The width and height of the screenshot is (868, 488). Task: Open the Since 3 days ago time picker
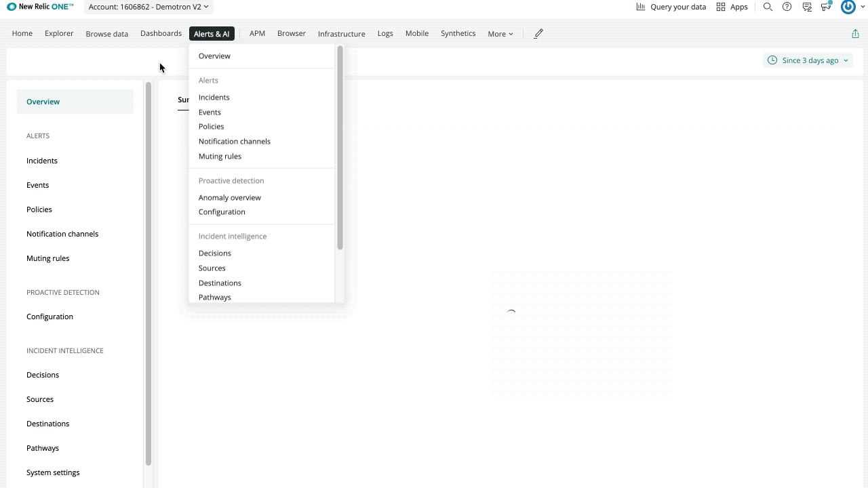(x=812, y=60)
